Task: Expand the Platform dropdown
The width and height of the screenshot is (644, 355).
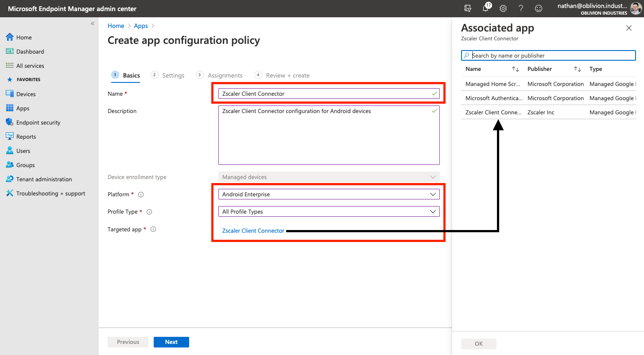Action: click(x=329, y=194)
